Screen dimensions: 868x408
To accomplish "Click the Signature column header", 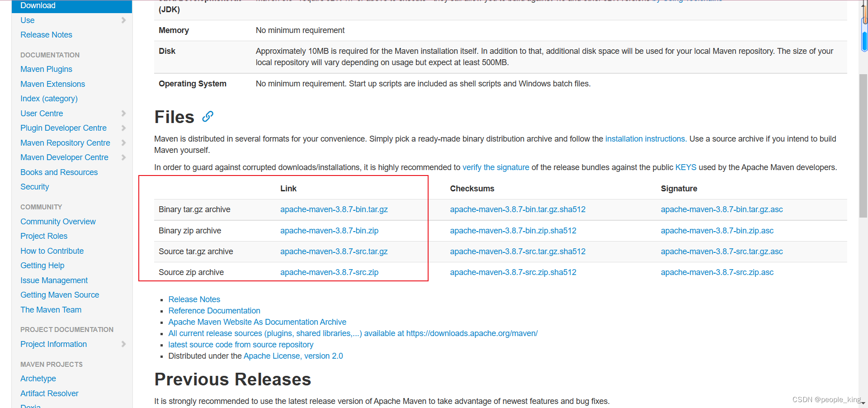I will pos(679,189).
